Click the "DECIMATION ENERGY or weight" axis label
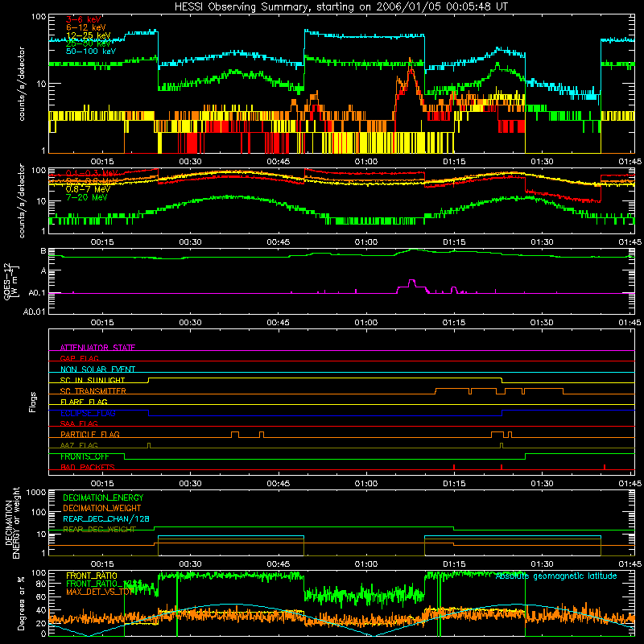 [12, 523]
